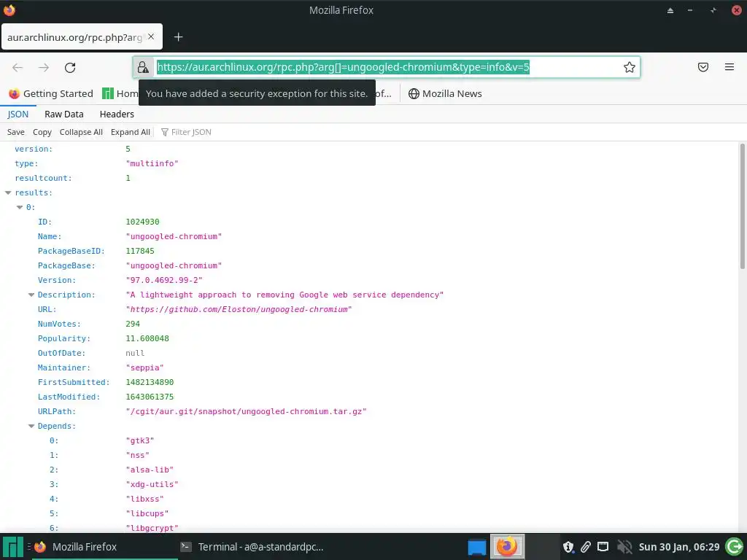Click the Maintainer value seppia
This screenshot has height=560, width=747.
tap(145, 367)
